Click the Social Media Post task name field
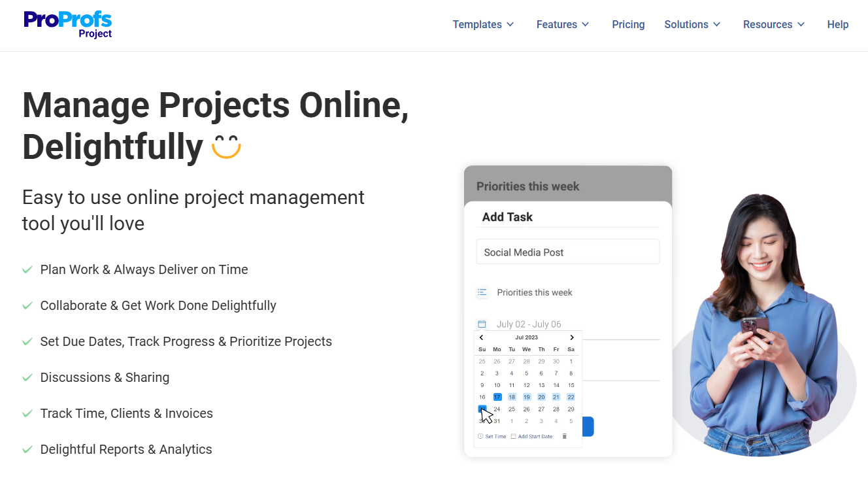Screen dimensions: 868x478 (567, 252)
